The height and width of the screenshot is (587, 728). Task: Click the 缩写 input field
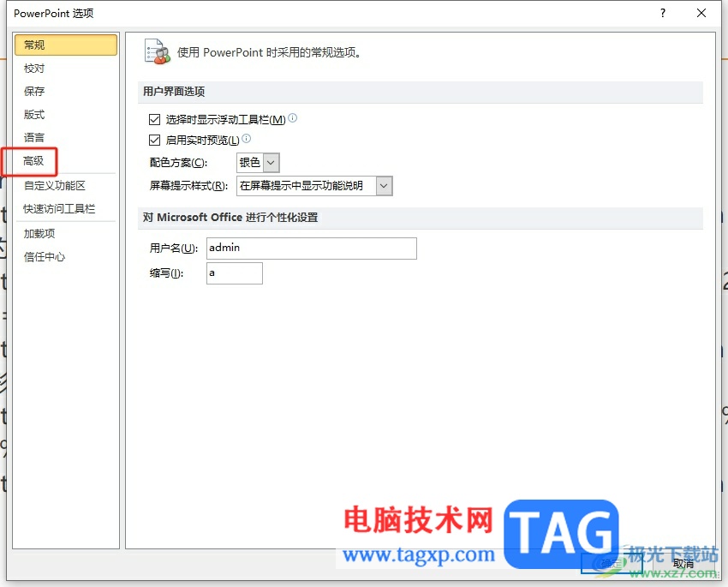tap(235, 273)
